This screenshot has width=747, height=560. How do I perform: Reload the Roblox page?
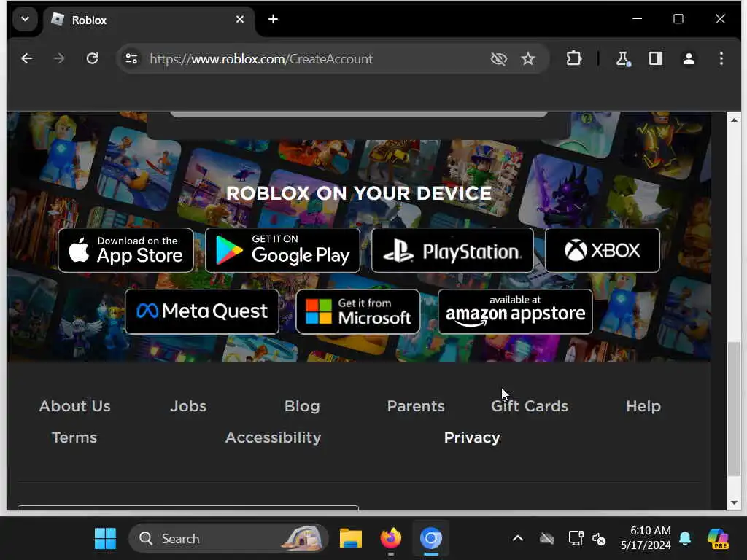[93, 58]
